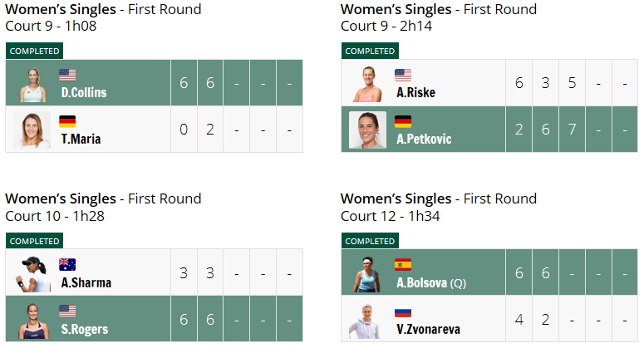The width and height of the screenshot is (644, 348).
Task: Click the Australian flag beside A.Sharma
Action: tap(67, 265)
